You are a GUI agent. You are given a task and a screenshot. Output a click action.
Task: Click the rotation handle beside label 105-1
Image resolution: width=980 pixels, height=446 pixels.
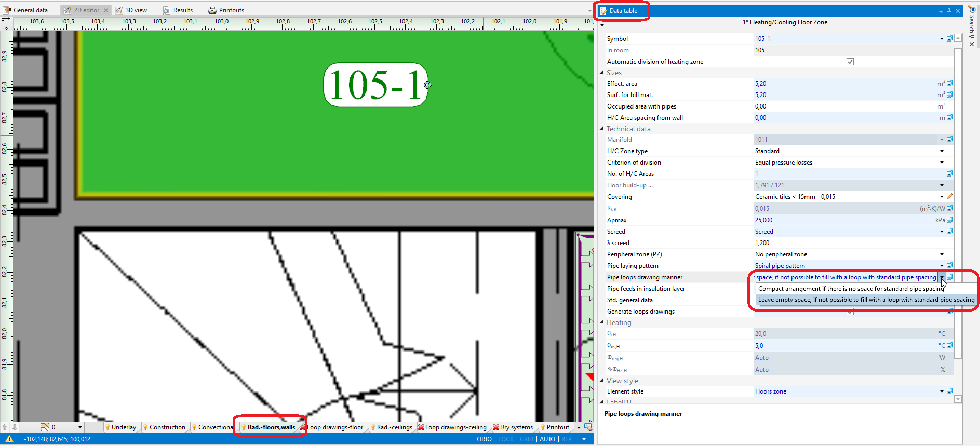[427, 85]
